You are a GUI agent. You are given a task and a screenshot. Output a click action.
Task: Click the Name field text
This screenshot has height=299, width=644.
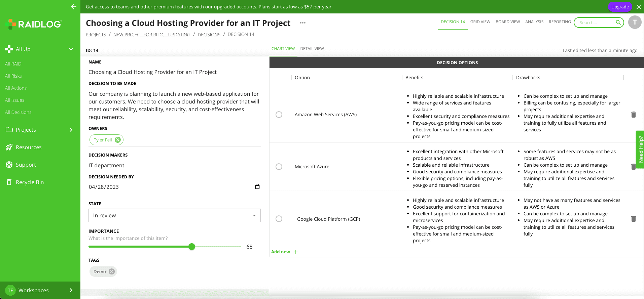[152, 72]
